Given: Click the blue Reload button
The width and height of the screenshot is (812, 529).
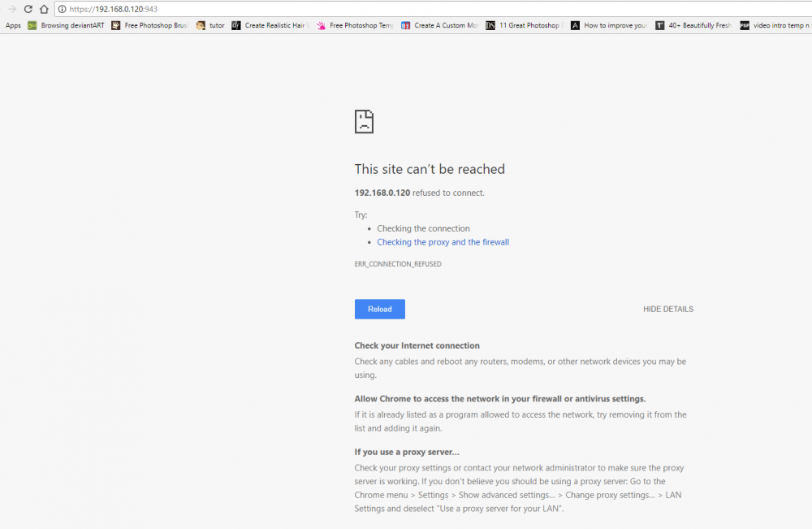Looking at the screenshot, I should click(379, 309).
